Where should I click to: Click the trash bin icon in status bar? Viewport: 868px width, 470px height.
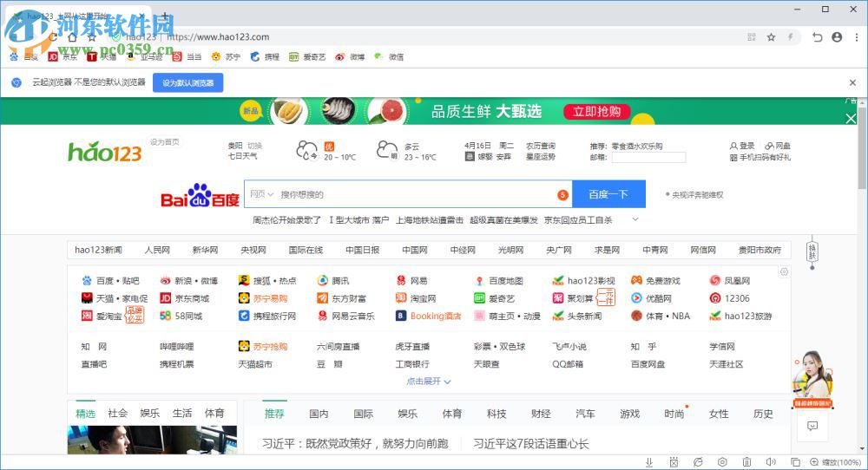(x=746, y=462)
